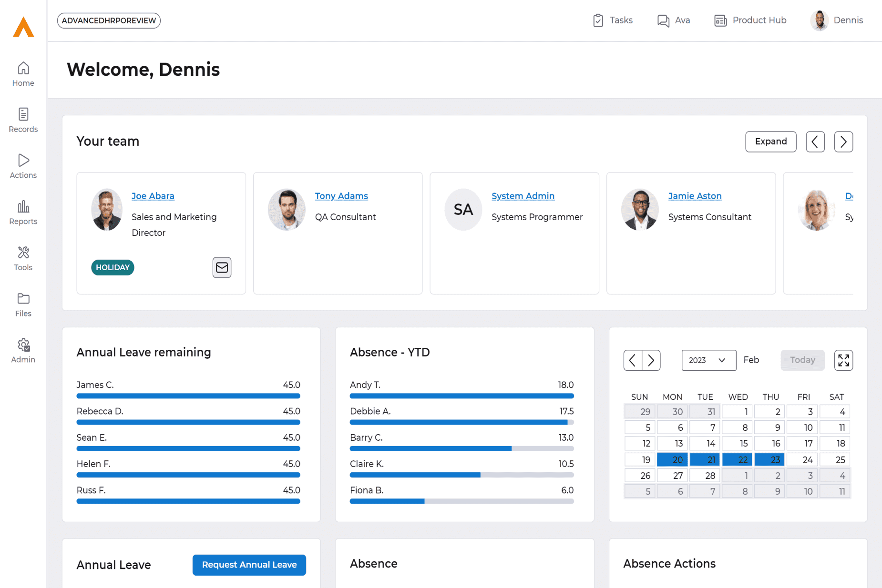Open the Ava chat assistant
Image resolution: width=882 pixels, height=588 pixels.
point(673,20)
